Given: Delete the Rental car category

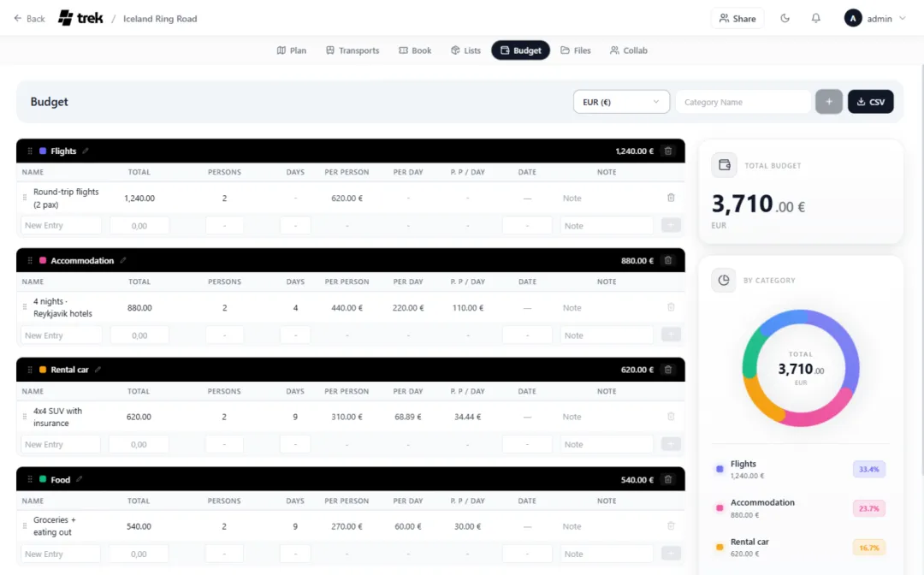Looking at the screenshot, I should [668, 370].
